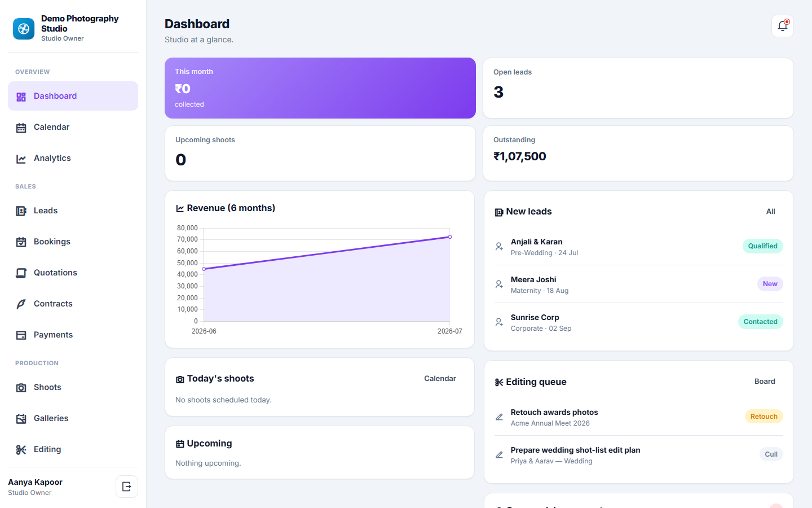Click the notification bell icon
The image size is (812, 508).
pyautogui.click(x=783, y=26)
